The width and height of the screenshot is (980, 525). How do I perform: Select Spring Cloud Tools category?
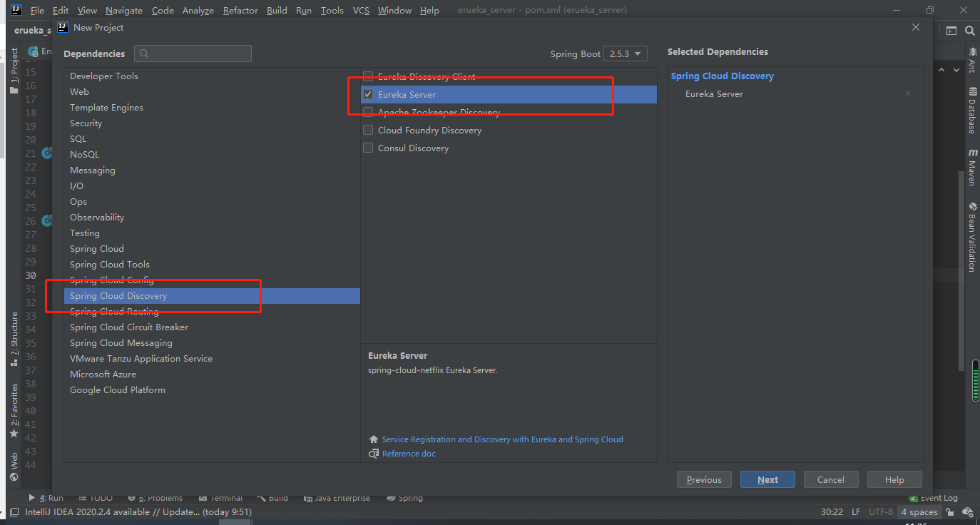coord(212,264)
